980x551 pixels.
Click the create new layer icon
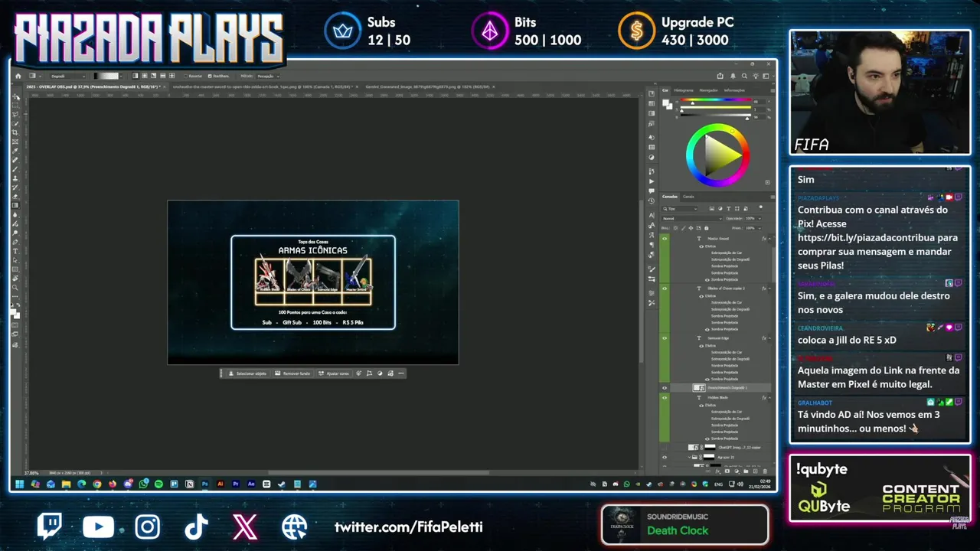755,471
